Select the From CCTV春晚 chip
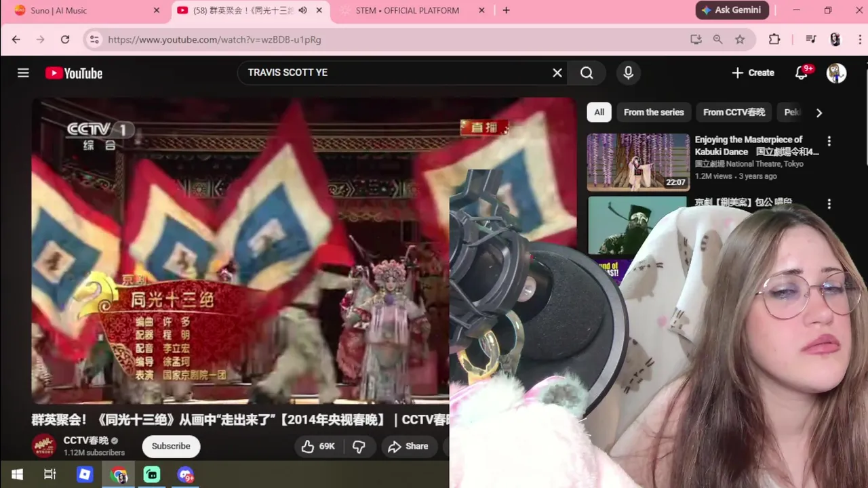The width and height of the screenshot is (868, 488). coord(734,113)
